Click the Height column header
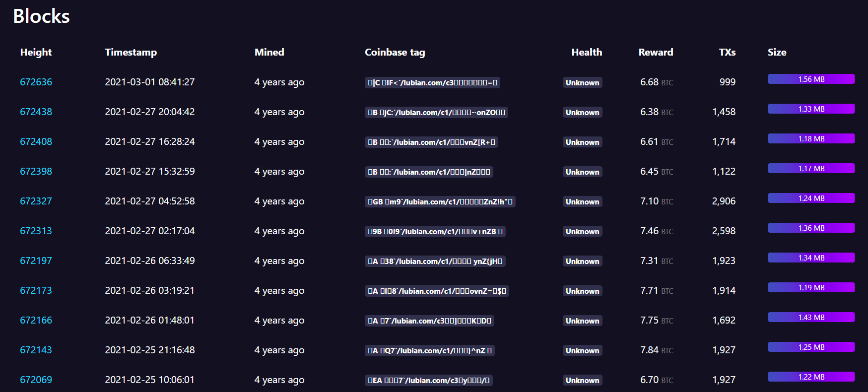This screenshot has height=392, width=868. point(36,52)
